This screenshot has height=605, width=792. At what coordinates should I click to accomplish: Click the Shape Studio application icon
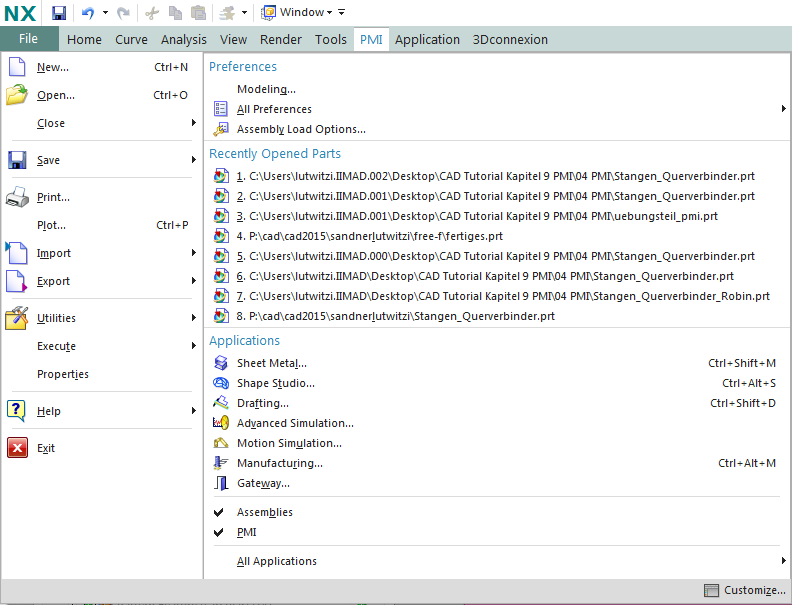(x=221, y=383)
